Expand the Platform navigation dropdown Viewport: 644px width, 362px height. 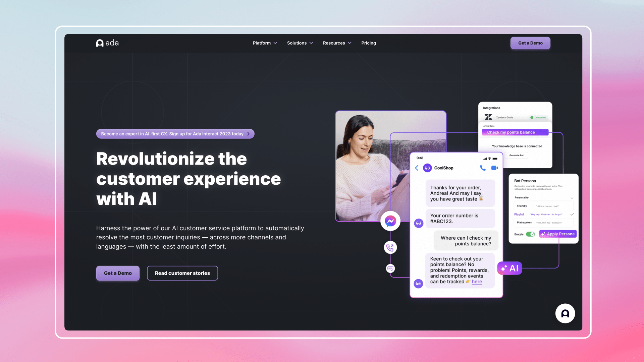point(264,43)
